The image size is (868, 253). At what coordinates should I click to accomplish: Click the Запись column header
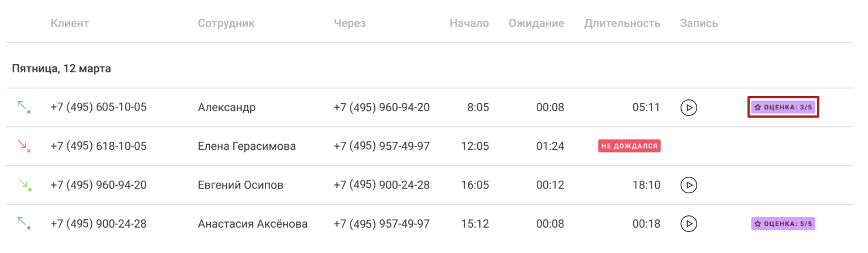pos(699,23)
